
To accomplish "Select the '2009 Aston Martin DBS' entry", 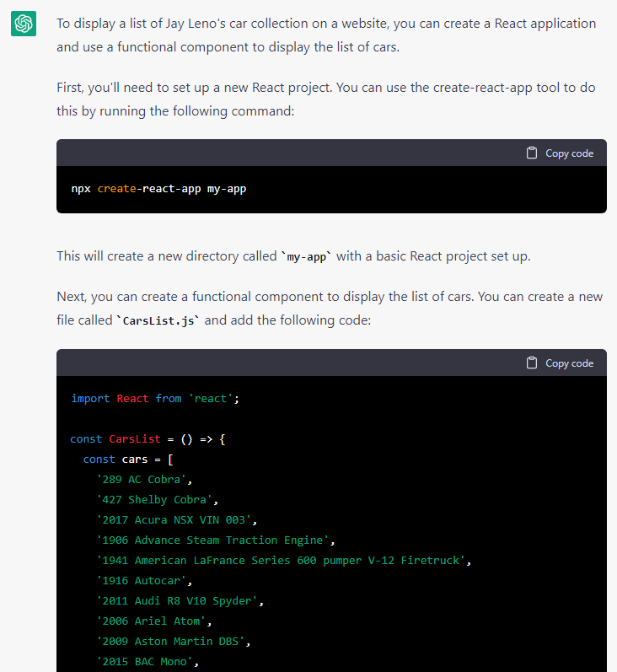I will [174, 641].
